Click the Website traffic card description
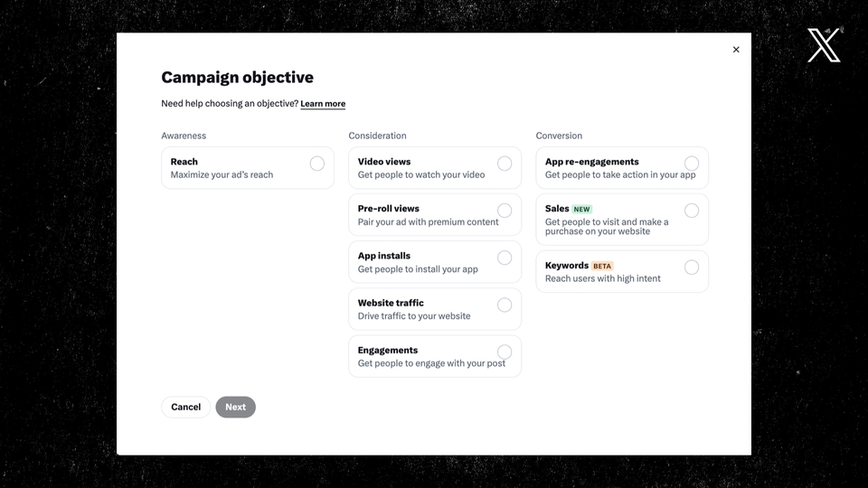Viewport: 868px width, 488px height. click(x=414, y=316)
